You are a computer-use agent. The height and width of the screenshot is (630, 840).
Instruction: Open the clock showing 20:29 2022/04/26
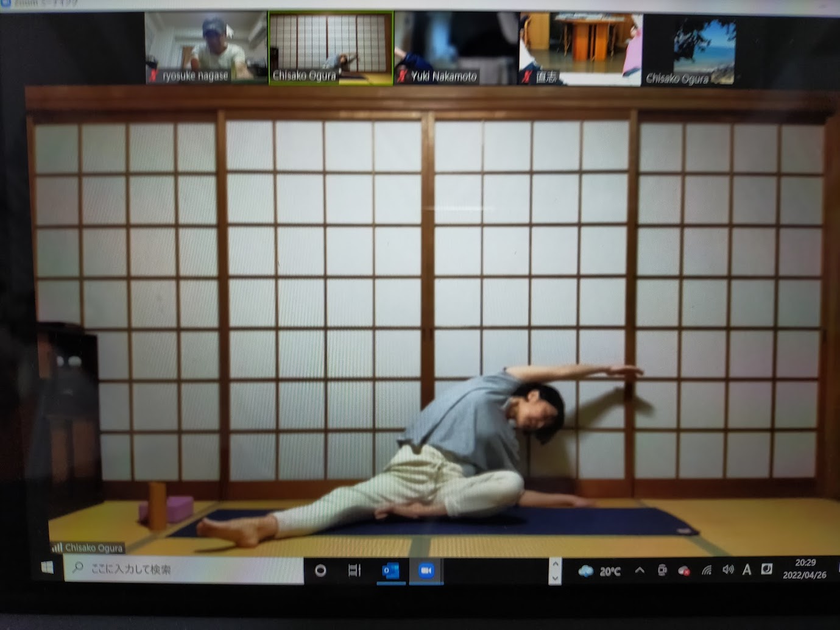805,569
